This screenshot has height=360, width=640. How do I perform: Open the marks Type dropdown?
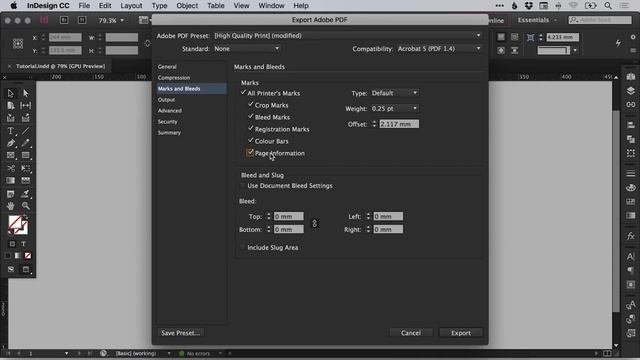pyautogui.click(x=394, y=93)
